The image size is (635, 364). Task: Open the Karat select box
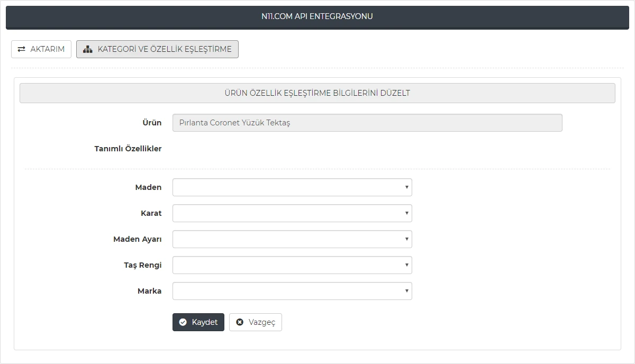pyautogui.click(x=292, y=213)
